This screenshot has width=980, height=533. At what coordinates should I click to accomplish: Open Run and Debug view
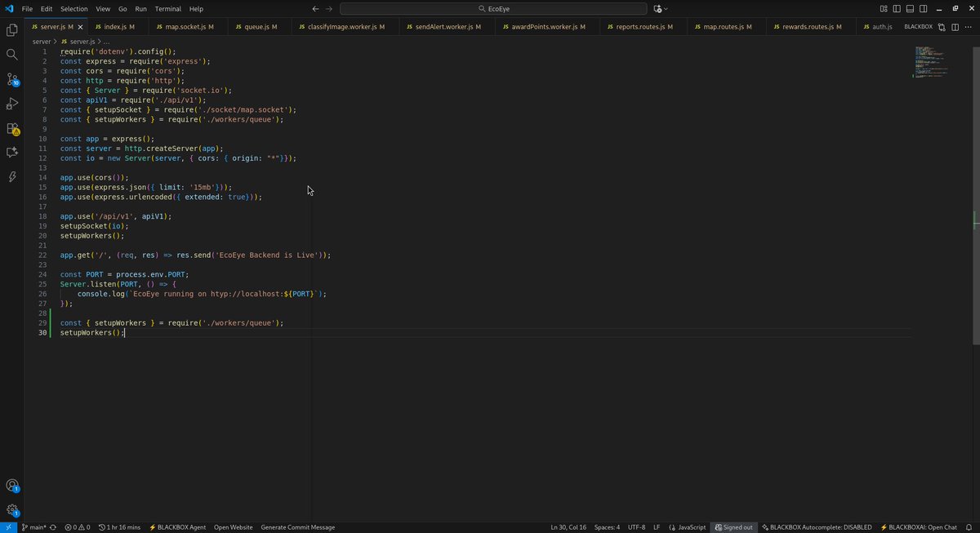pos(12,104)
